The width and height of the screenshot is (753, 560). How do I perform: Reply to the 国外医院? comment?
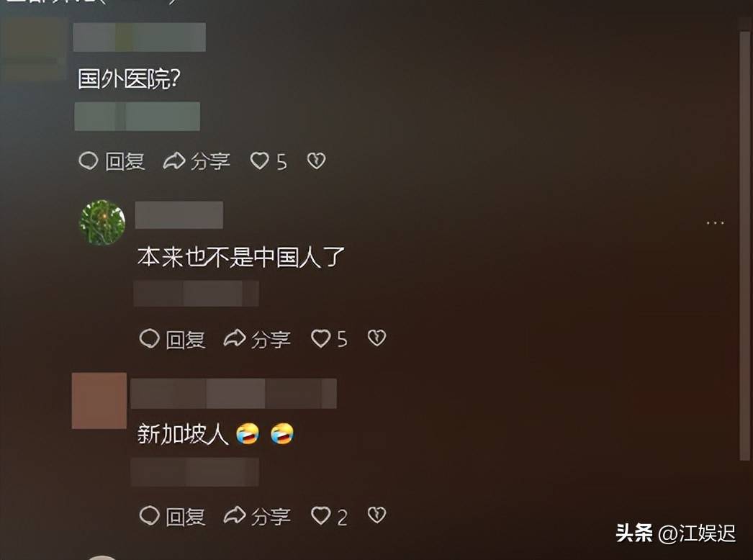click(x=112, y=161)
